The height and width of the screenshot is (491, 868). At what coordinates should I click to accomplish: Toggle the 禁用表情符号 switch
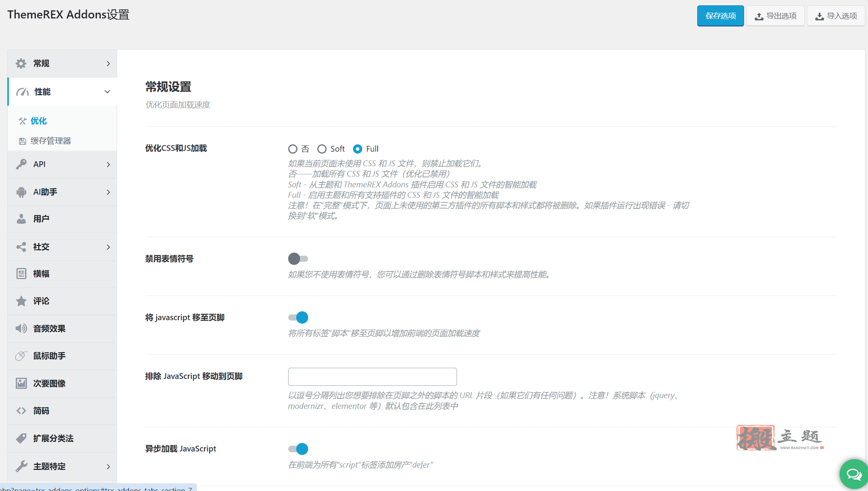pyautogui.click(x=298, y=259)
